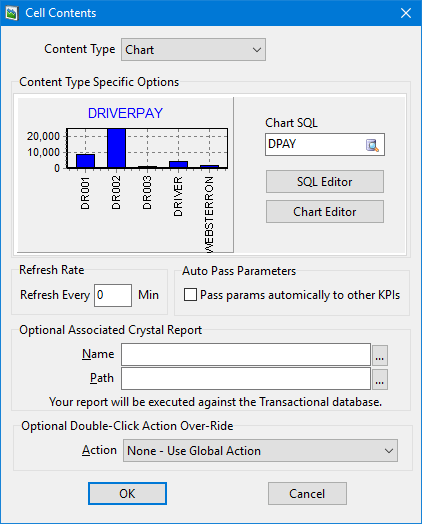Click the Refresh Every minutes field
Screen dimensions: 422x524
(x=113, y=295)
